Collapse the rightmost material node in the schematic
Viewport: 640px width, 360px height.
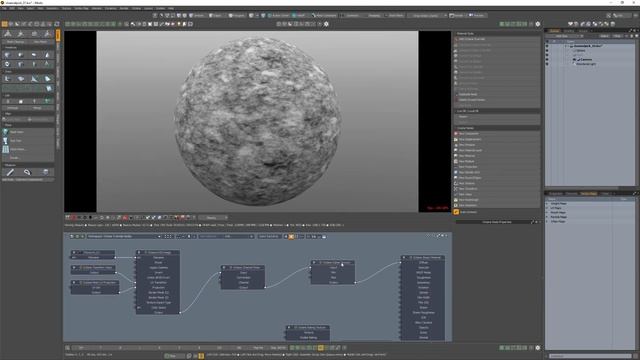404,258
